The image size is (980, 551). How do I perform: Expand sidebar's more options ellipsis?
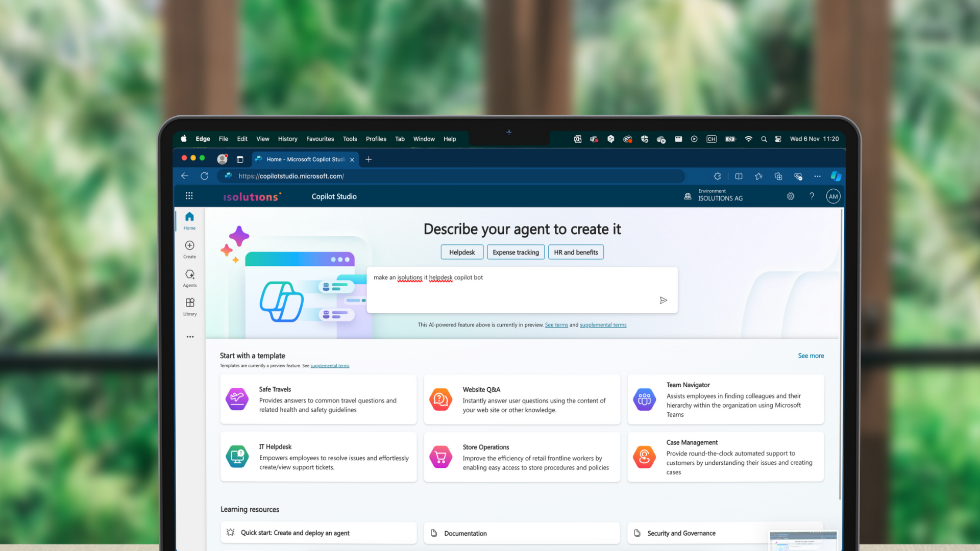coord(190,337)
